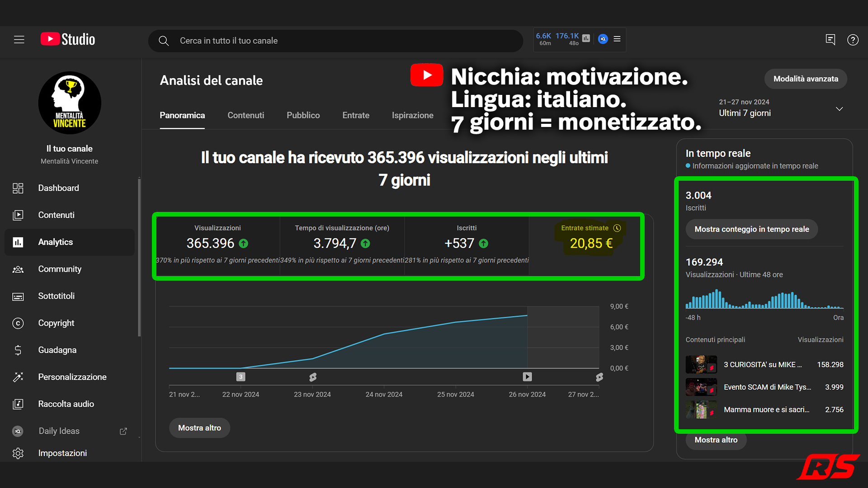Click the clock icon next to Entrate stimate
The height and width of the screenshot is (488, 868).
point(617,228)
